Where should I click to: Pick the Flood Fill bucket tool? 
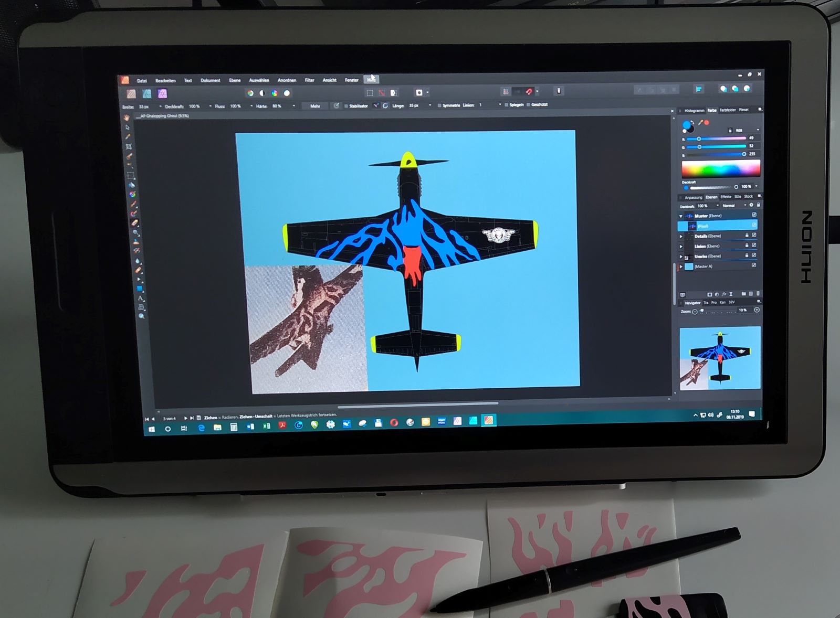(132, 185)
